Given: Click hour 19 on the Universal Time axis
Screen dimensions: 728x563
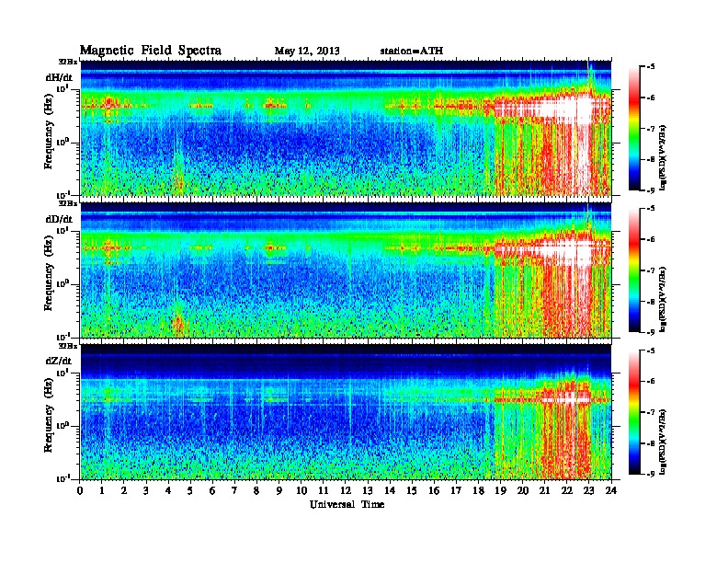Looking at the screenshot, I should pos(500,490).
